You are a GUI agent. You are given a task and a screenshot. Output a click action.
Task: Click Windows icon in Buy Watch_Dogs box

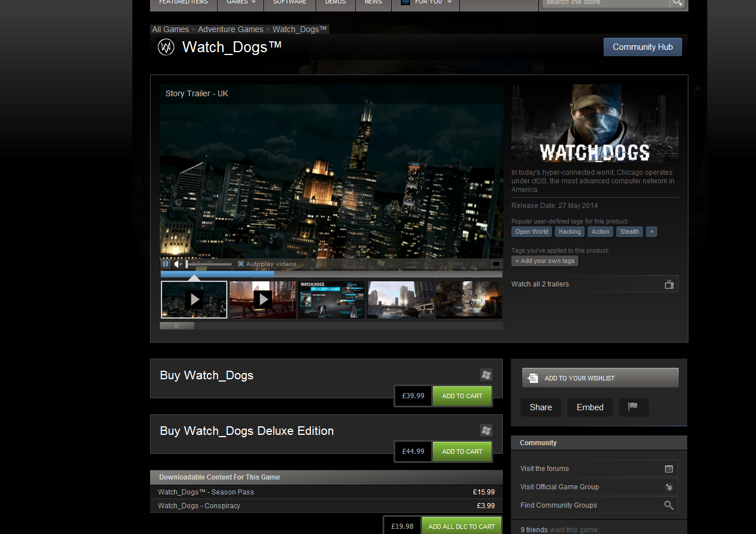[x=486, y=375]
